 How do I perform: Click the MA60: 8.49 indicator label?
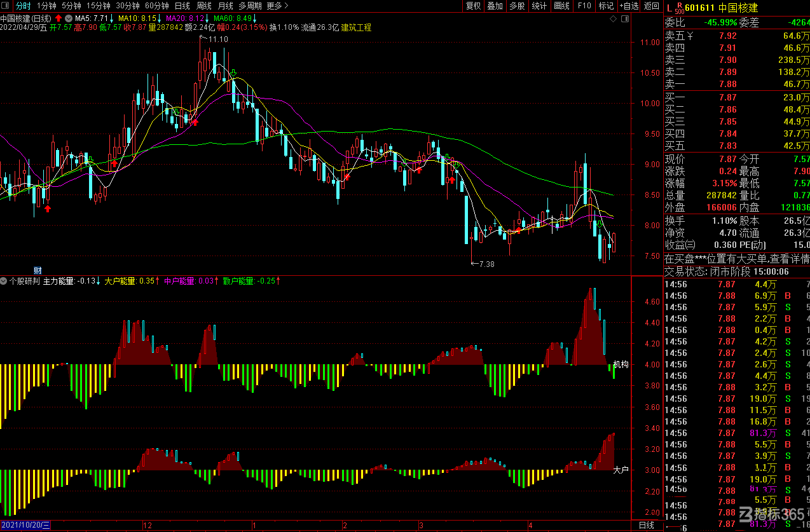234,18
